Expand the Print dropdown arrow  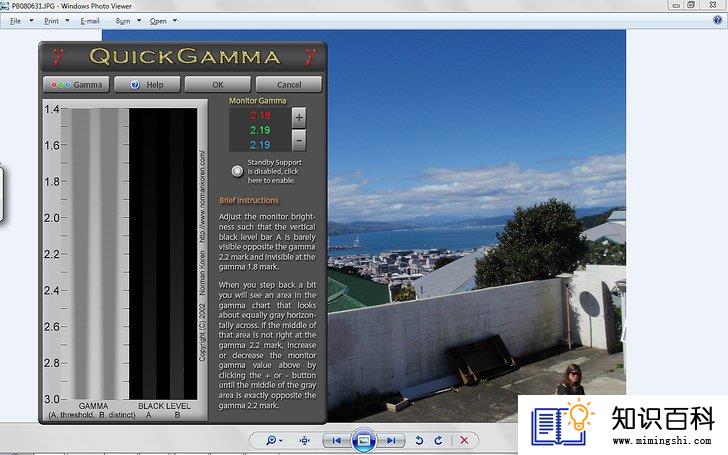pyautogui.click(x=67, y=20)
